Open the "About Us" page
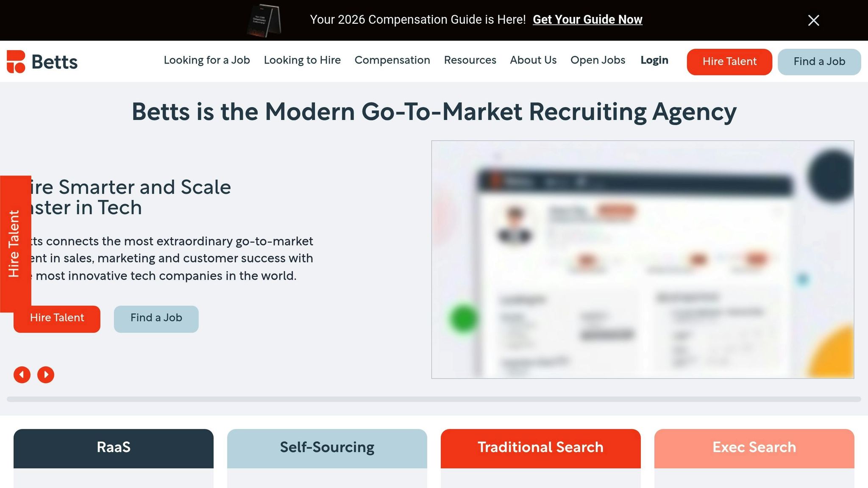The image size is (868, 488). (x=533, y=61)
